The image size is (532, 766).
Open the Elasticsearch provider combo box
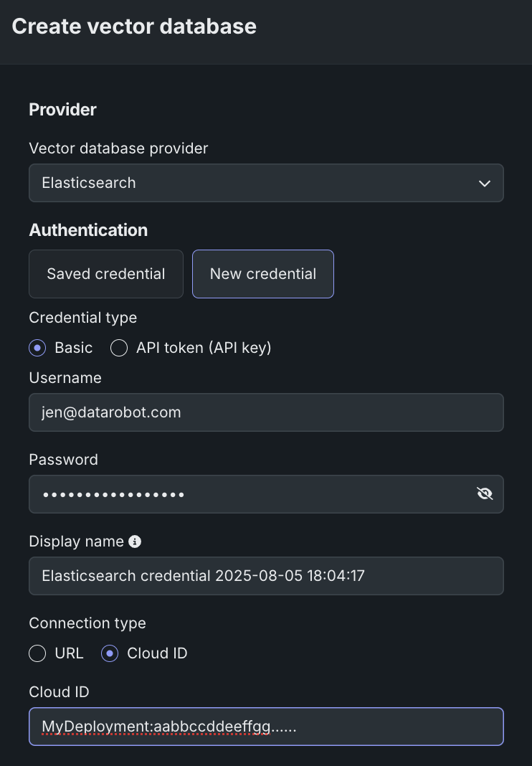tap(251, 183)
